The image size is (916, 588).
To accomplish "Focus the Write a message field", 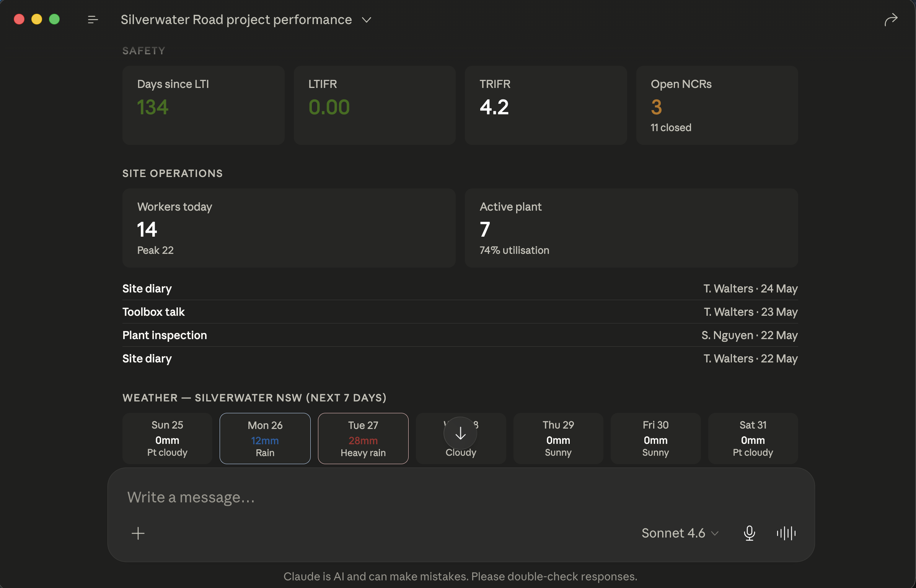I will coord(461,497).
